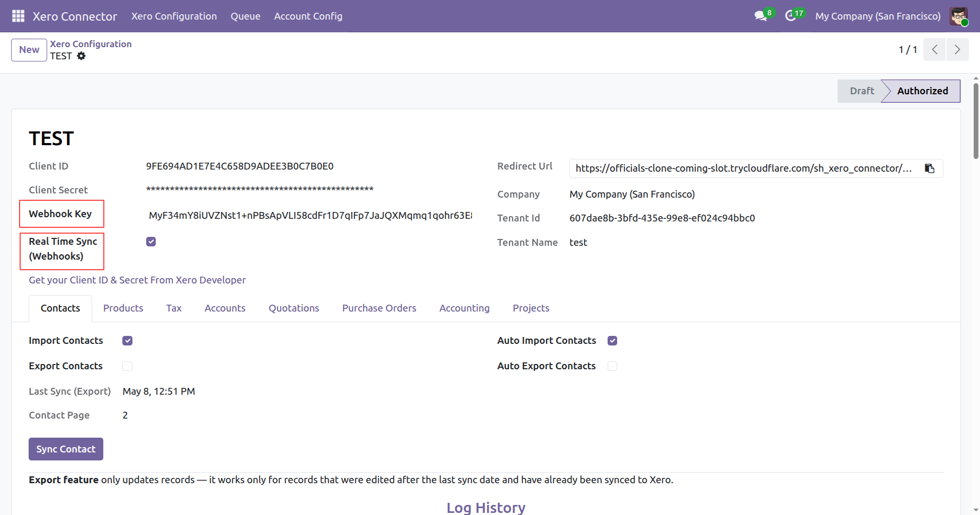Toggle the Auto Import Contacts checkbox
The width and height of the screenshot is (980, 515).
pos(612,341)
